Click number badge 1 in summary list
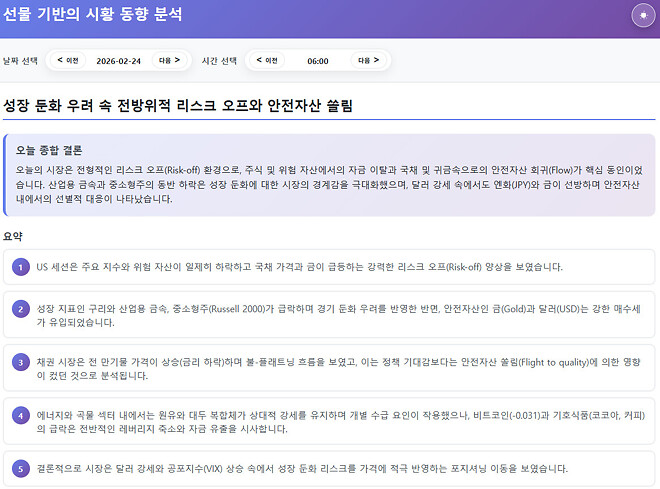 coord(21,267)
